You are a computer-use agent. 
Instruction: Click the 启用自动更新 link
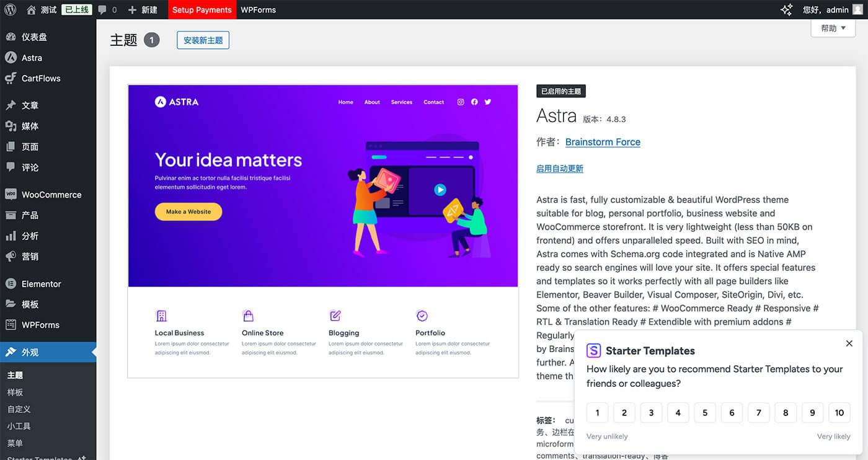click(560, 169)
